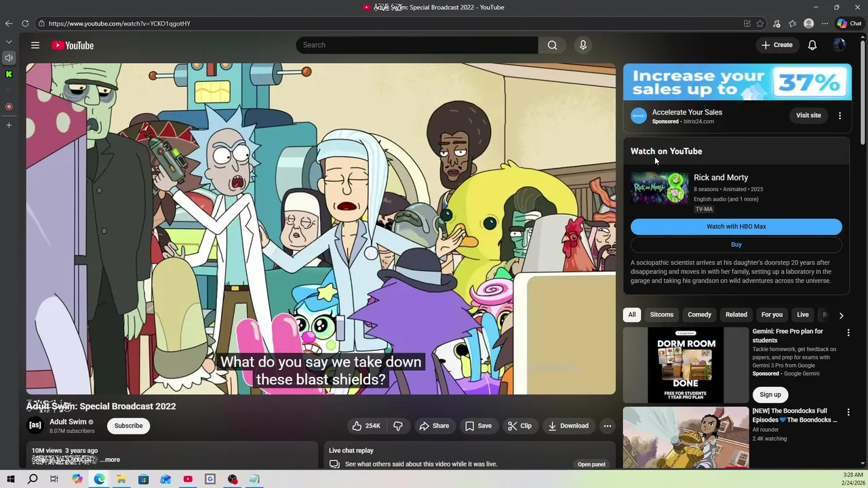Image resolution: width=868 pixels, height=488 pixels.
Task: Subscribe to Adult Swim channel
Action: (x=128, y=426)
